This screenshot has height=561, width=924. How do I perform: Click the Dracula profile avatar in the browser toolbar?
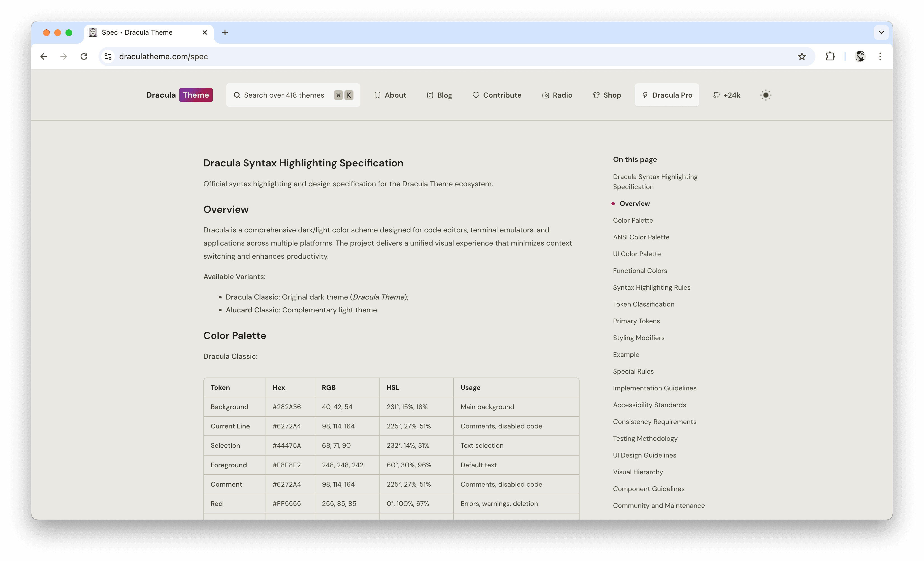point(861,56)
